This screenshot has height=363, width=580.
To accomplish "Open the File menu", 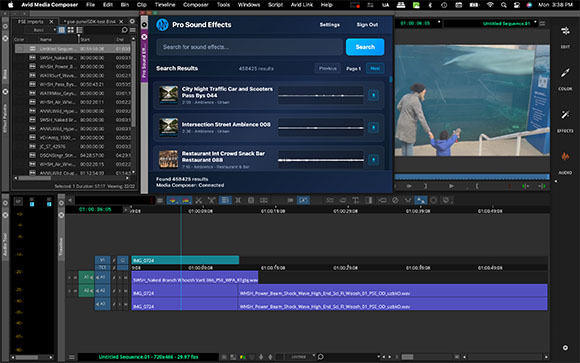I will pos(90,5).
